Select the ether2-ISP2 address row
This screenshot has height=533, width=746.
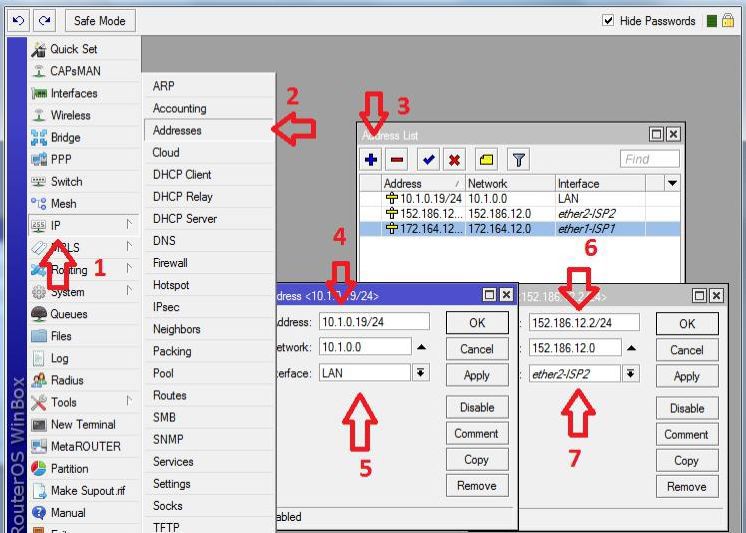click(x=520, y=214)
